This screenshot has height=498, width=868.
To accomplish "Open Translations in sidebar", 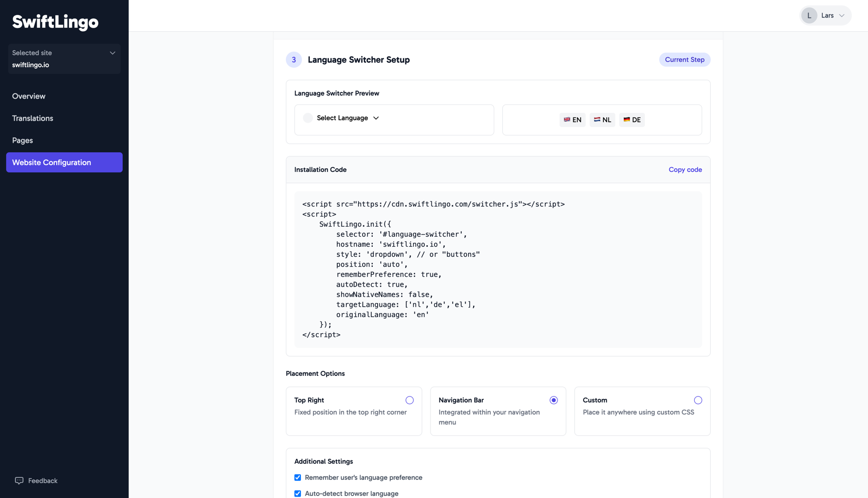I will tap(33, 118).
